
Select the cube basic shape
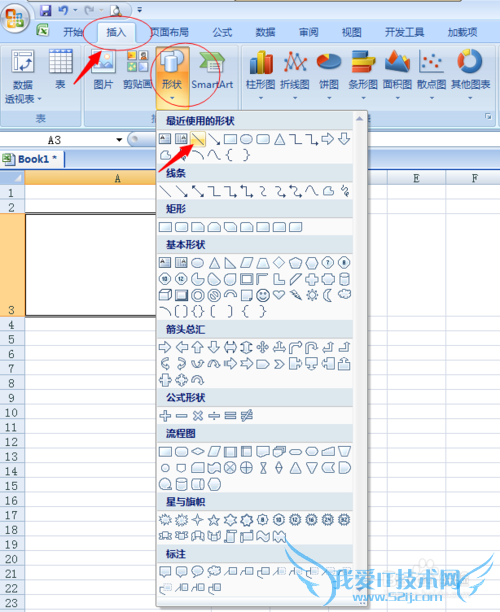165,295
